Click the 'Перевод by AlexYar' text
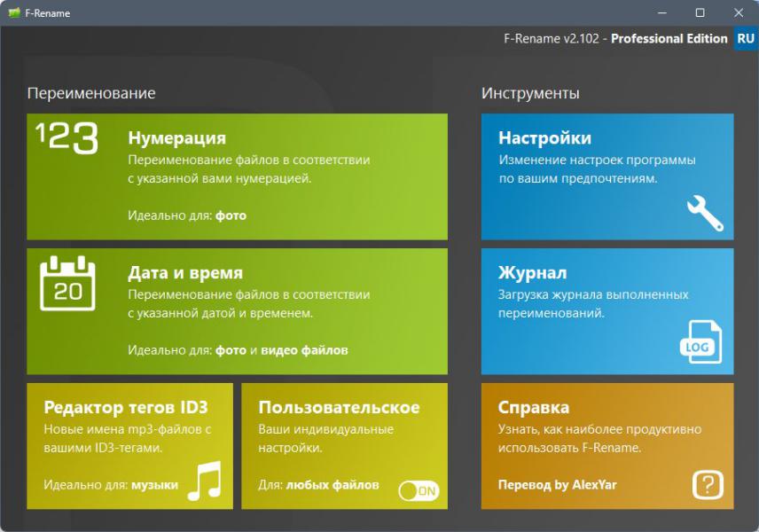Viewport: 759px width, 532px height. click(557, 484)
